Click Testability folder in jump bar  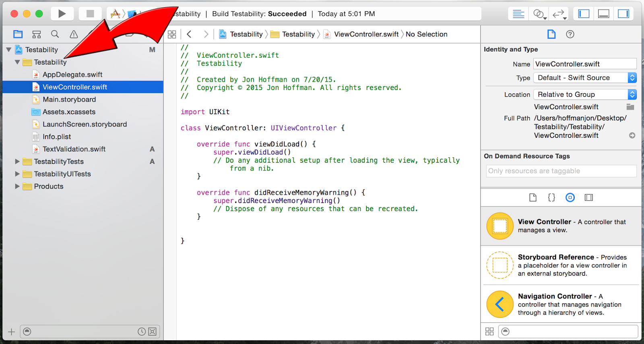293,34
